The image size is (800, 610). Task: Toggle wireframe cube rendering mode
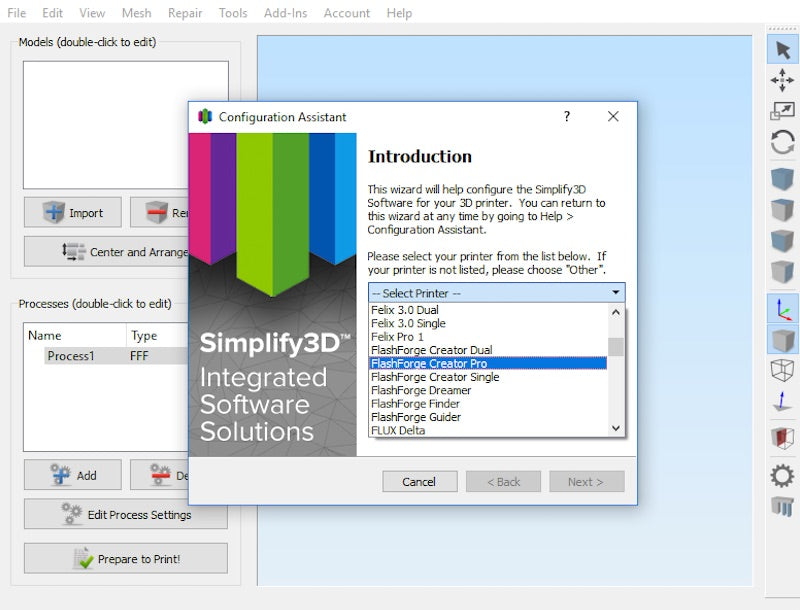(782, 370)
